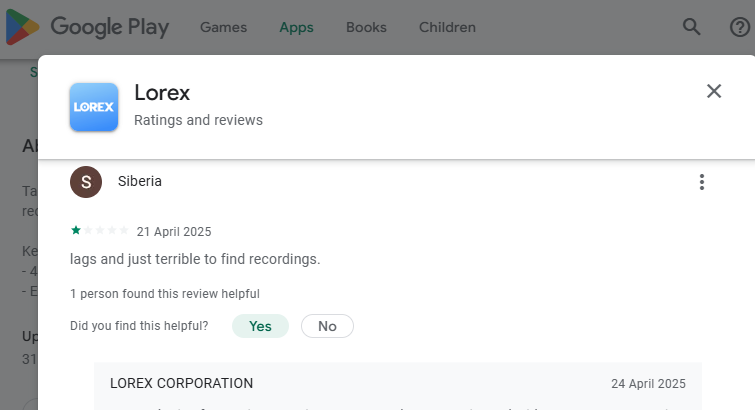Viewport: 755px width, 410px height.
Task: Click the Lorex dialog title
Action: [x=162, y=93]
